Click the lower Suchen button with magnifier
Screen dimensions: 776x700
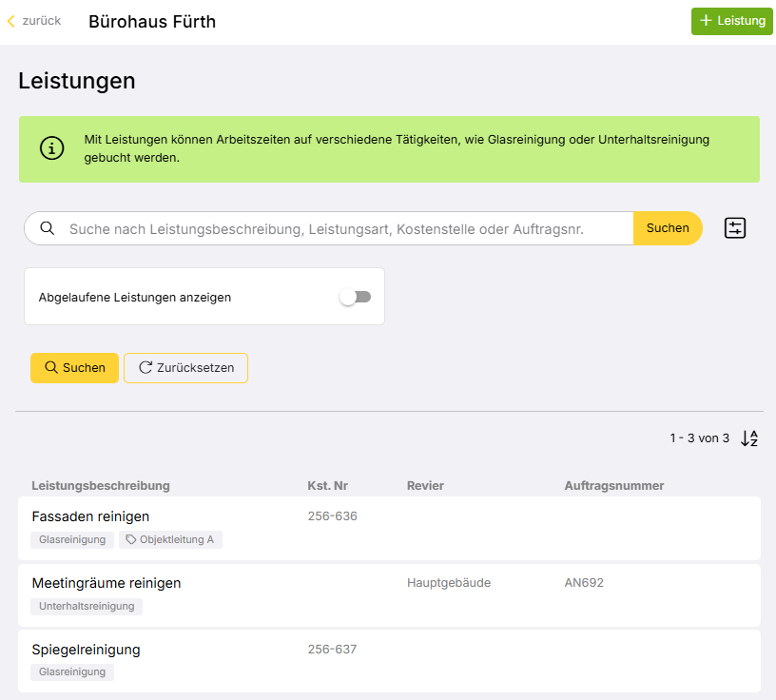tap(75, 368)
